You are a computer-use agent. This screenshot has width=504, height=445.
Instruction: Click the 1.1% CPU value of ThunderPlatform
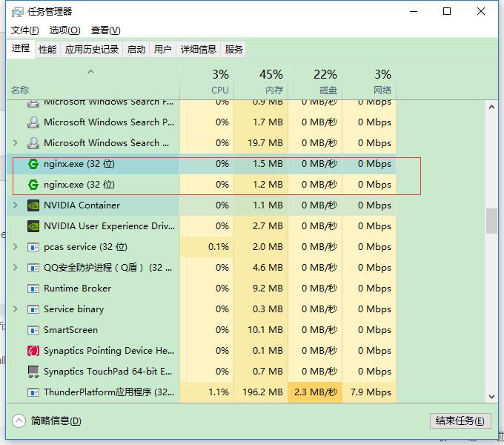click(x=219, y=392)
